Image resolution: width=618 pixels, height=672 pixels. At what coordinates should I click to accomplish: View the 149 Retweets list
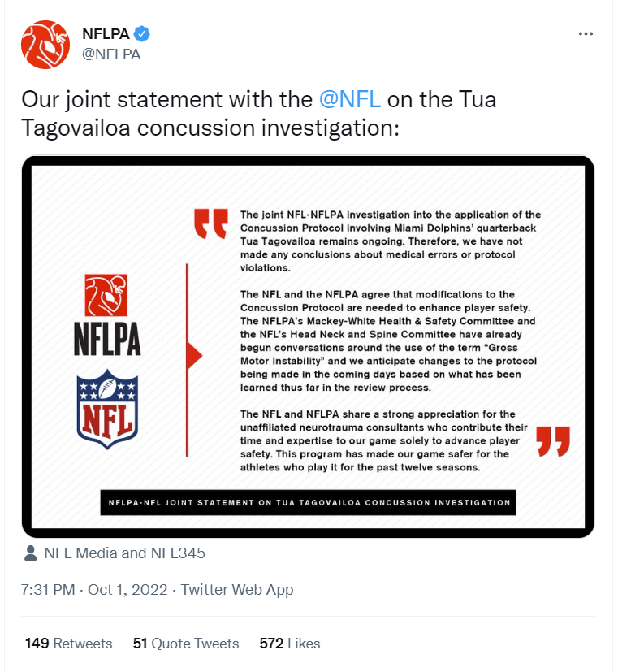point(69,644)
